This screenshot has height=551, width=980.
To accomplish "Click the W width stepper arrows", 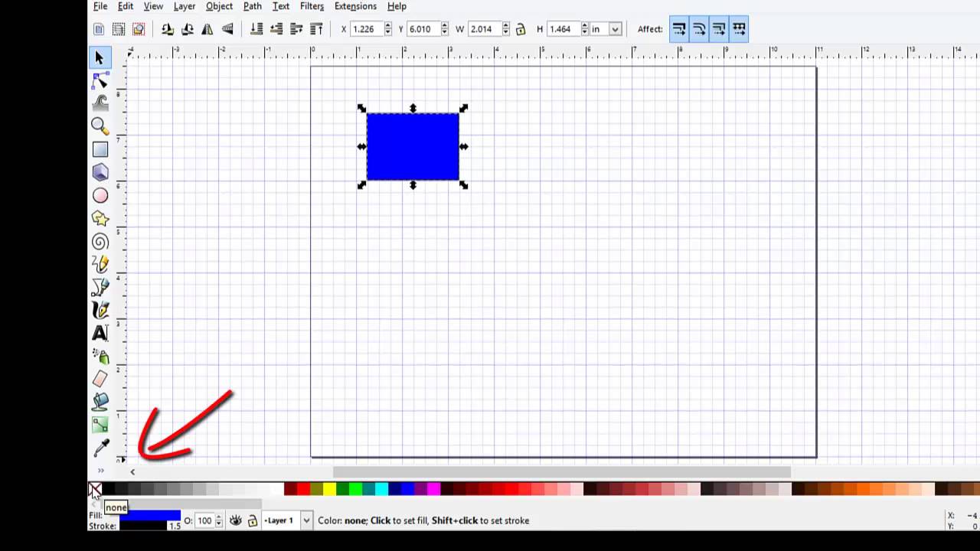I will [506, 29].
